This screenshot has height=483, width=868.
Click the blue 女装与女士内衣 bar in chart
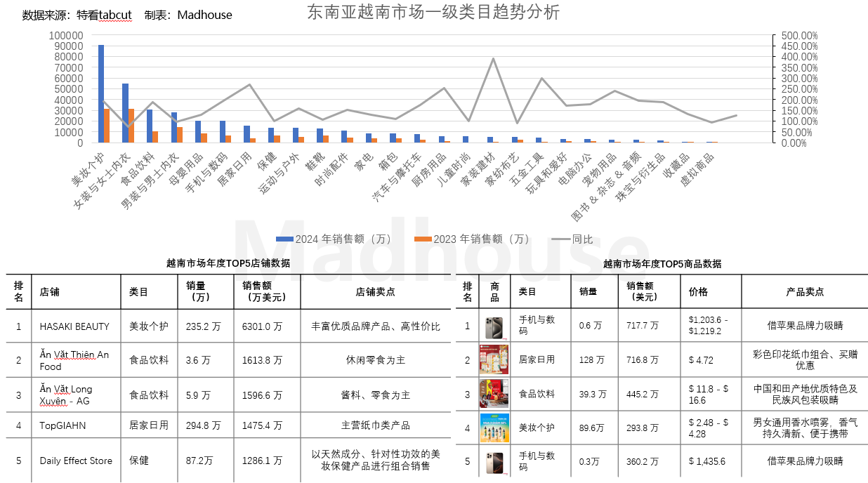pos(125,113)
